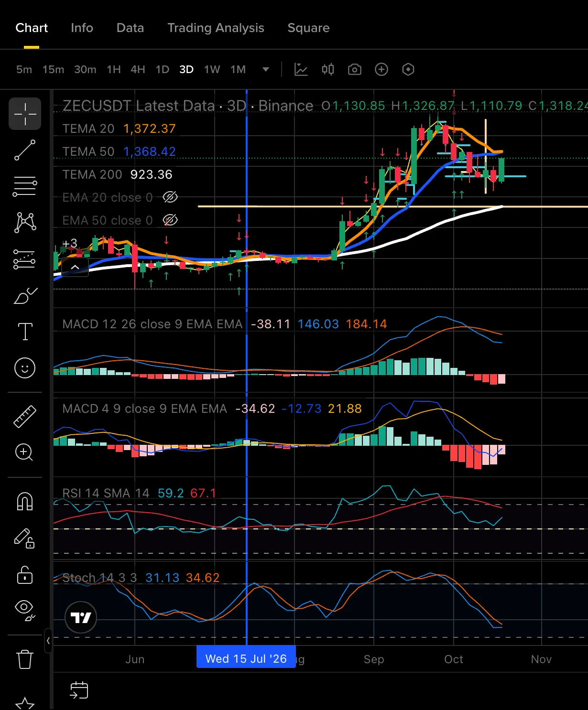
Task: Show the hidden EMA 50 indicator
Action: (170, 220)
